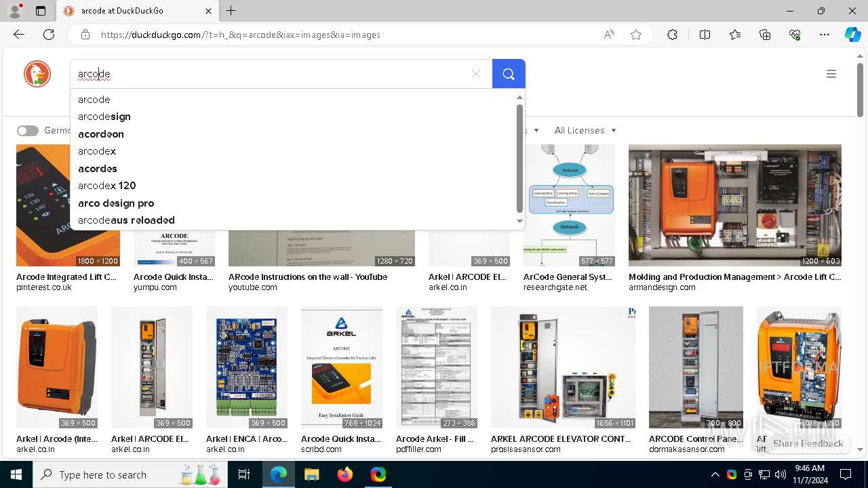Click the DuckDuckGo logo icon
This screenshot has height=488, width=868.
tap(37, 74)
